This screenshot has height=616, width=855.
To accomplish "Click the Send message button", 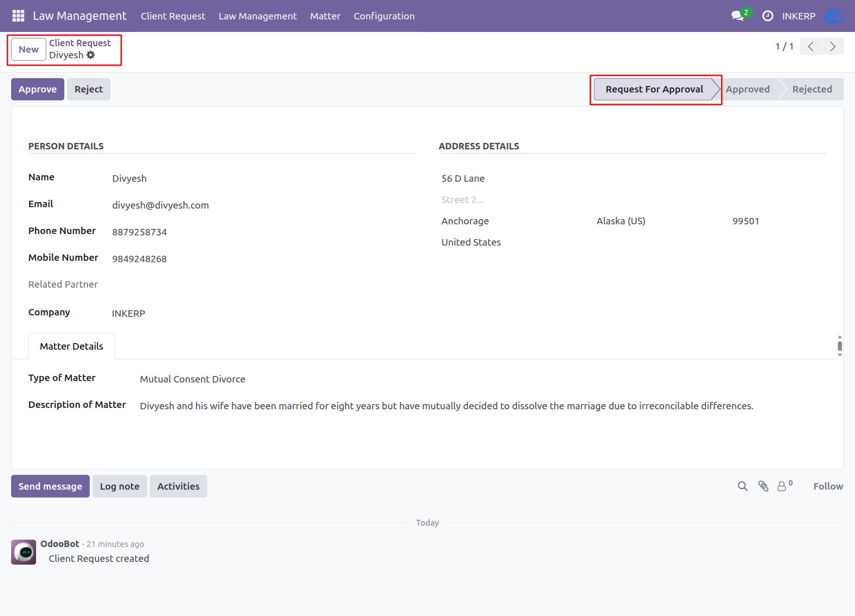I will click(x=50, y=486).
